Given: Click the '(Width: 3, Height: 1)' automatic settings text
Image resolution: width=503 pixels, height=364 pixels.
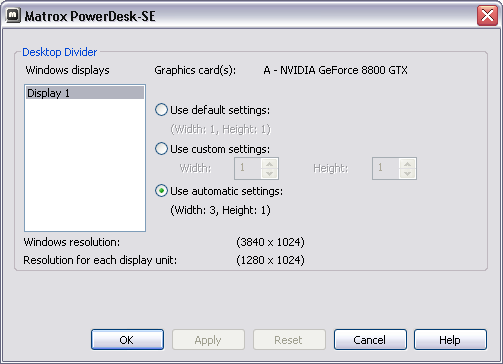Looking at the screenshot, I should click(220, 210).
